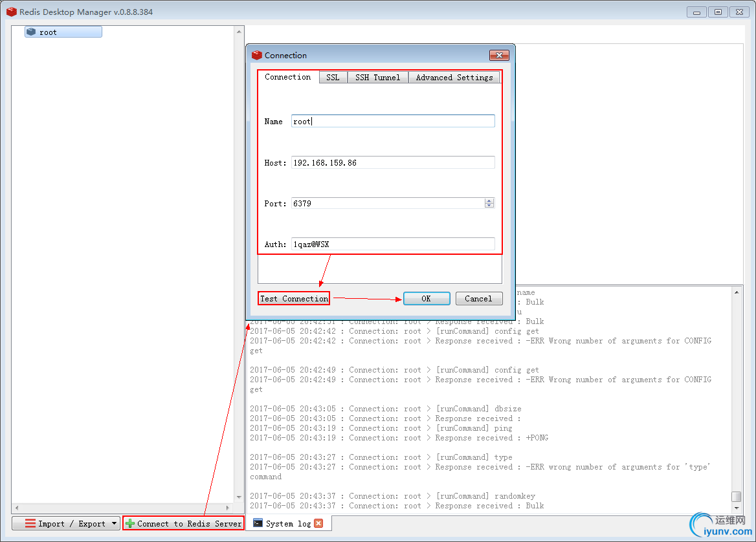Select the System log tab
Viewport: 756px width, 542px height.
coord(288,524)
